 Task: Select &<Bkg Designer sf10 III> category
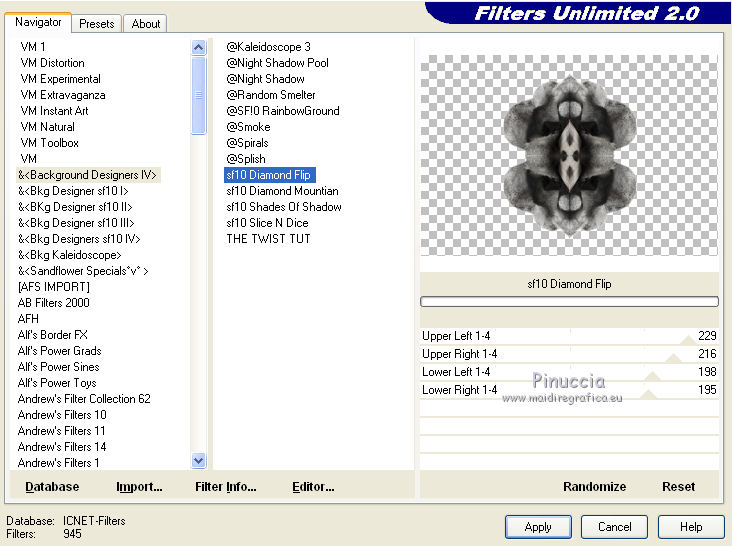(76, 223)
